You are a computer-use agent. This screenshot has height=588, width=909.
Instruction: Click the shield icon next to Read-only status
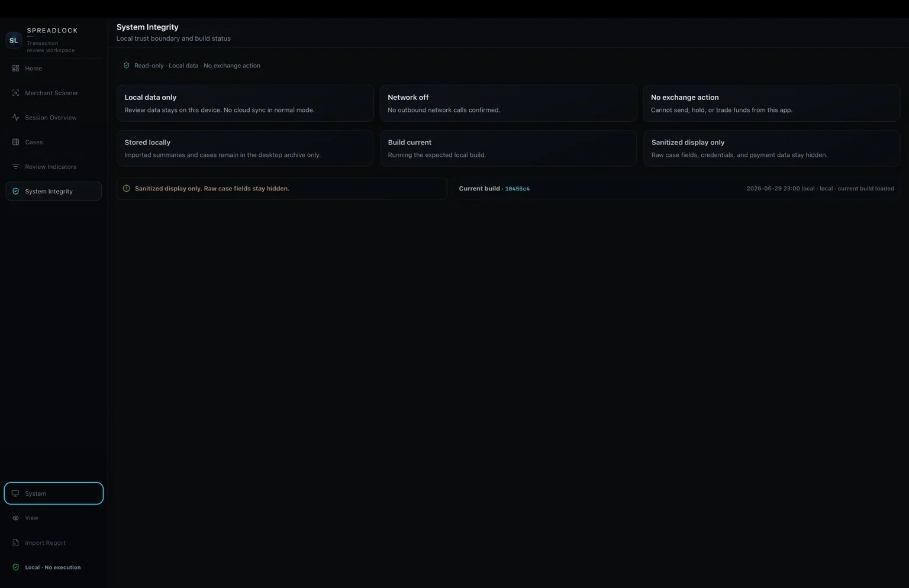126,66
